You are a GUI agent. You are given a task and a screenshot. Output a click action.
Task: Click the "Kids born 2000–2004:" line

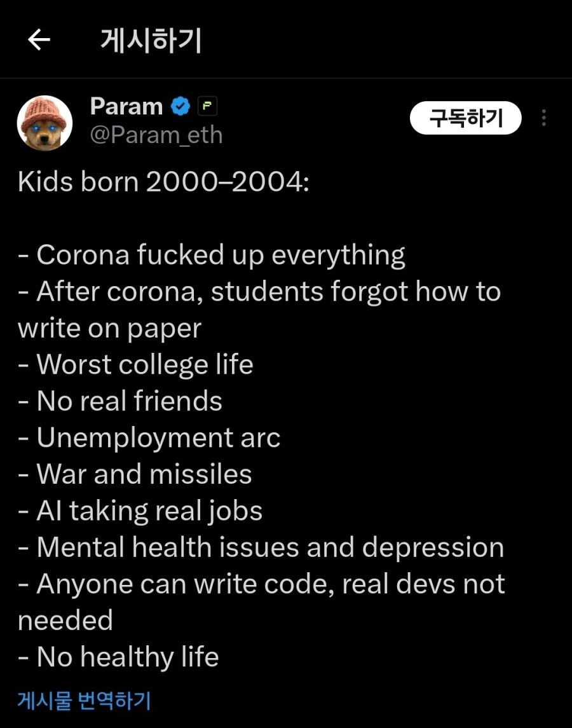164,182
